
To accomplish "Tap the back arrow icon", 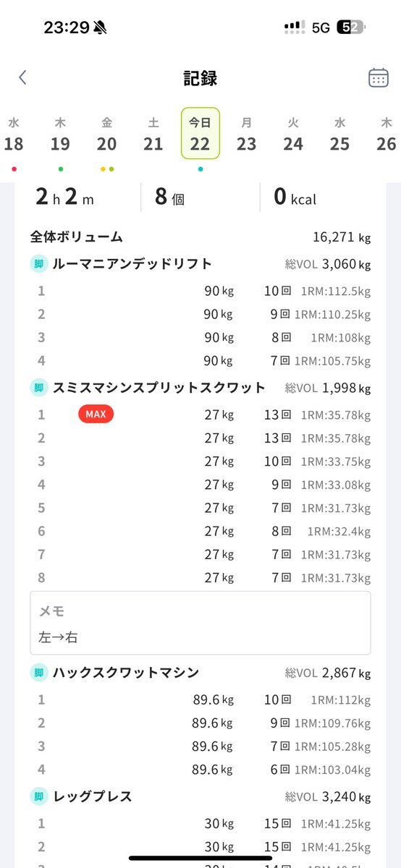I will tap(22, 77).
